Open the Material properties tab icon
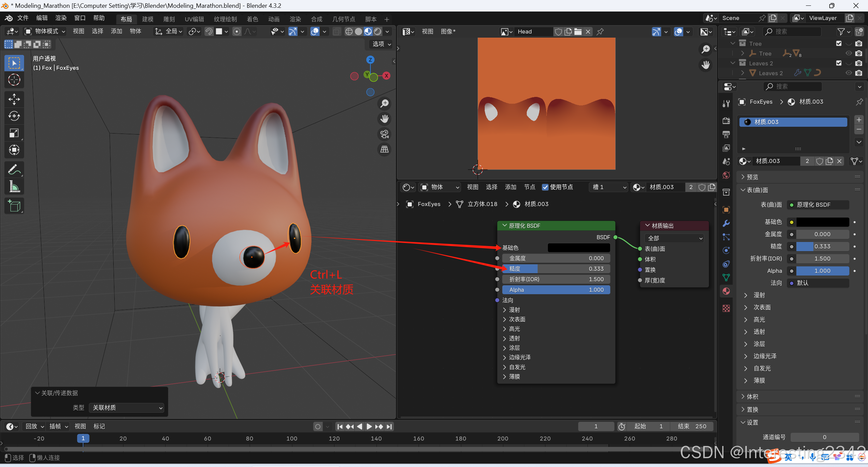The width and height of the screenshot is (868, 467). pyautogui.click(x=726, y=291)
